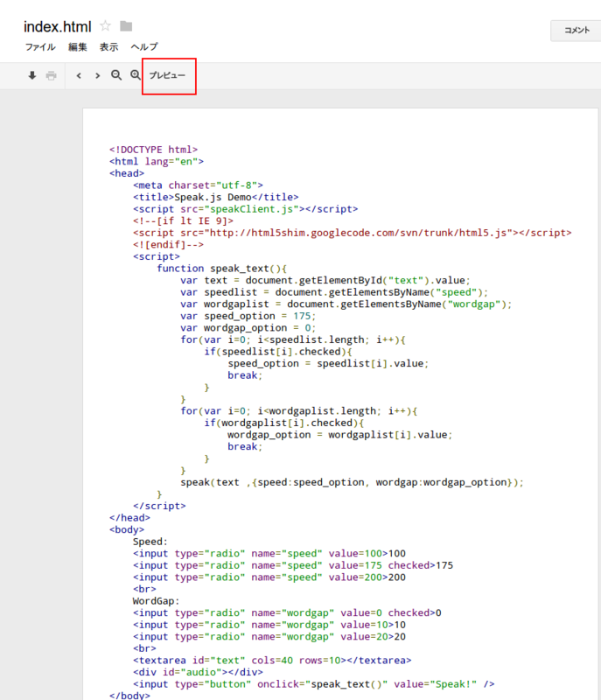This screenshot has width=601, height=700.
Task: Click the html lang="en" line
Action: point(157,162)
